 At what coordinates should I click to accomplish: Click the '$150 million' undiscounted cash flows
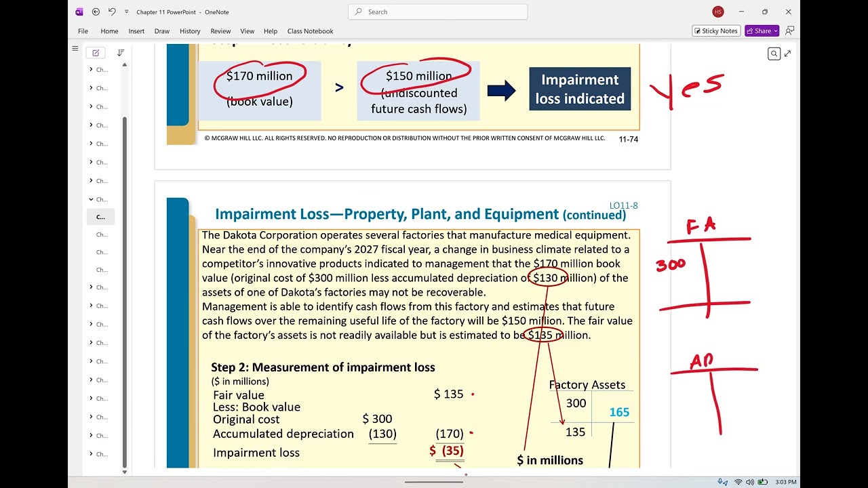click(x=418, y=76)
